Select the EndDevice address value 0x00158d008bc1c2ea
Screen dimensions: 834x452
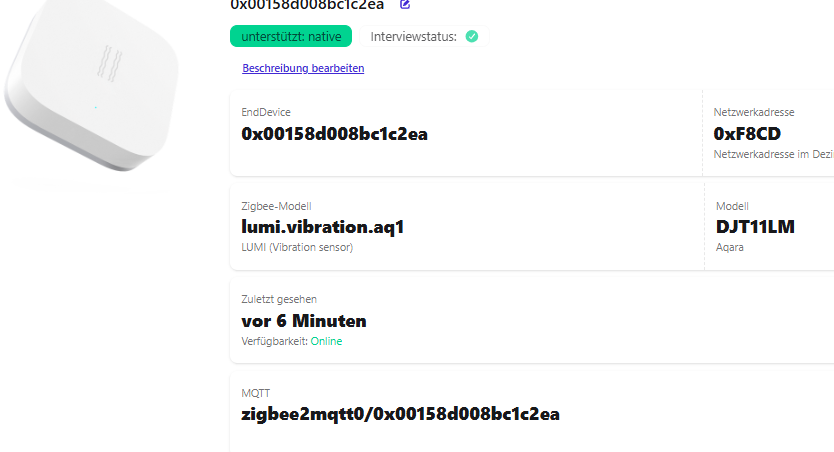(334, 134)
